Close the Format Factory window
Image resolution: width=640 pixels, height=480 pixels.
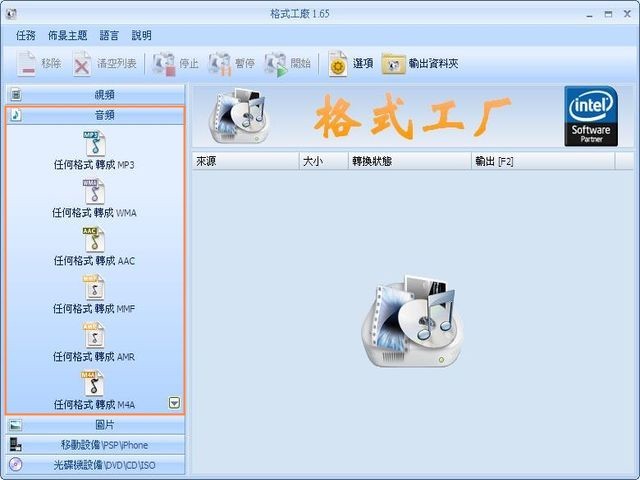click(627, 14)
